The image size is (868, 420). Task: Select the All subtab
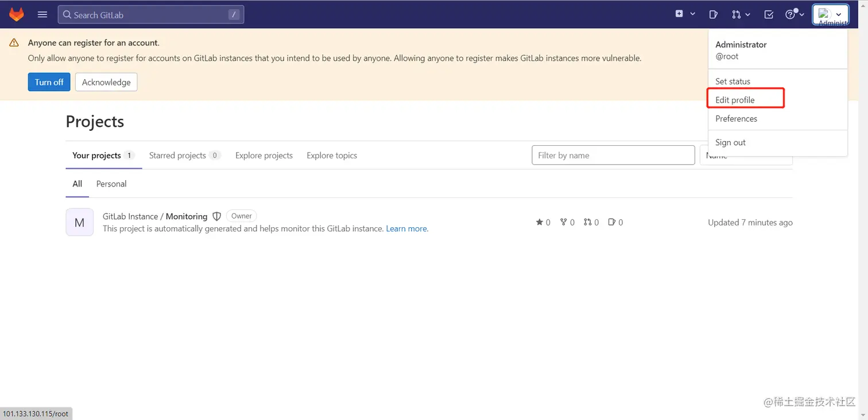pos(77,184)
